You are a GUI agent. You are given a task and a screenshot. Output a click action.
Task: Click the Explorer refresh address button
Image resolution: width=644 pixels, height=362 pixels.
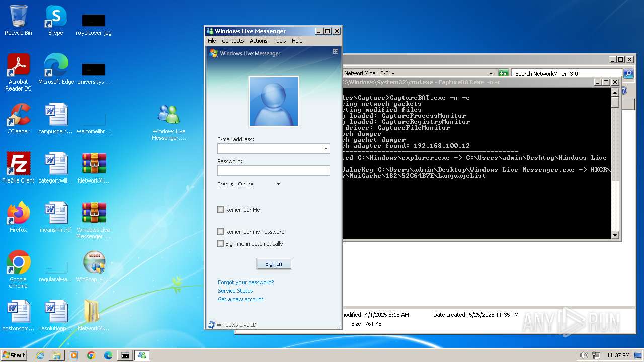503,73
